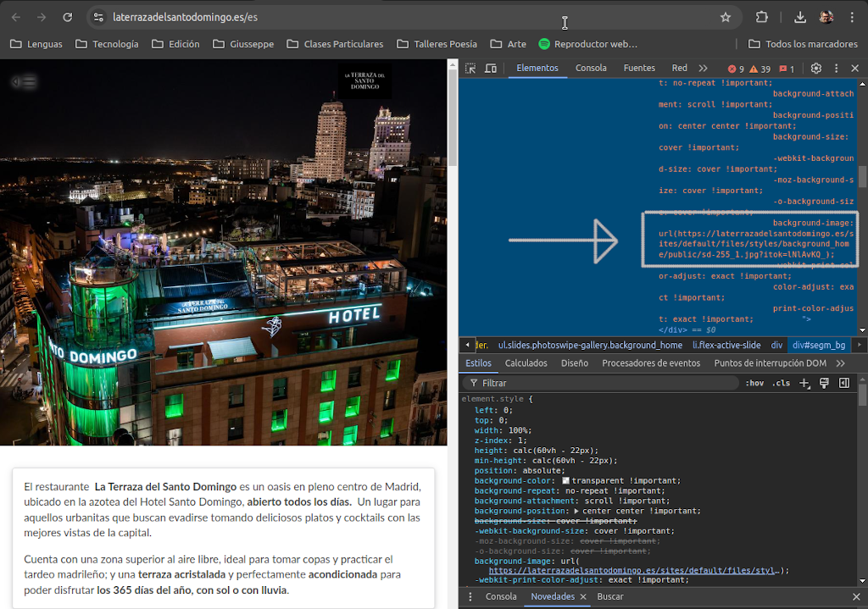The width and height of the screenshot is (868, 609).
Task: Click the warning counter showing 39
Action: [759, 69]
